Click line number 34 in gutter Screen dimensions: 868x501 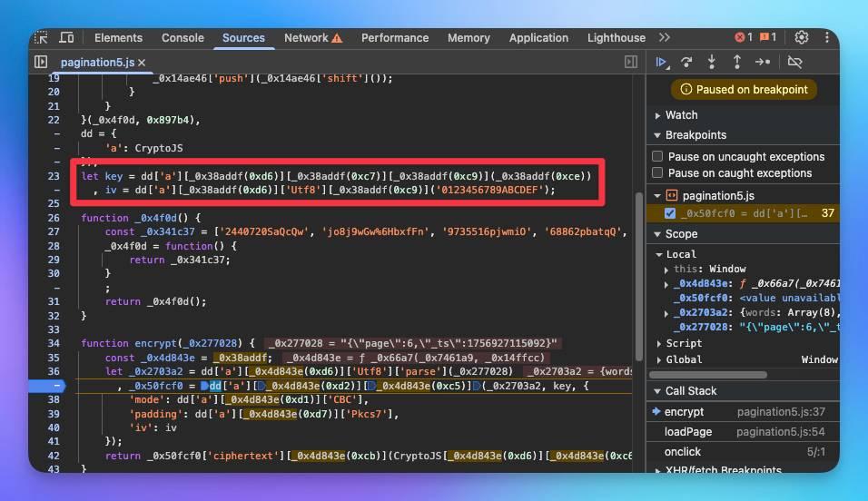click(x=54, y=343)
